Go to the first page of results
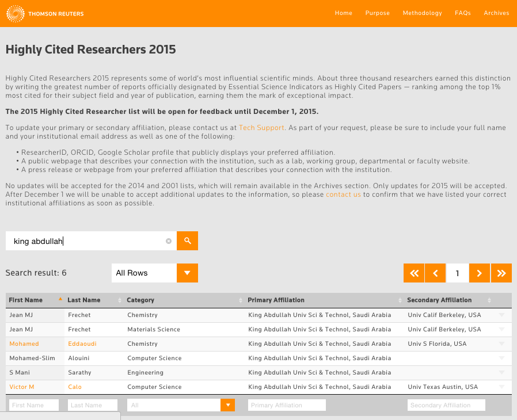The image size is (517, 420). point(414,273)
